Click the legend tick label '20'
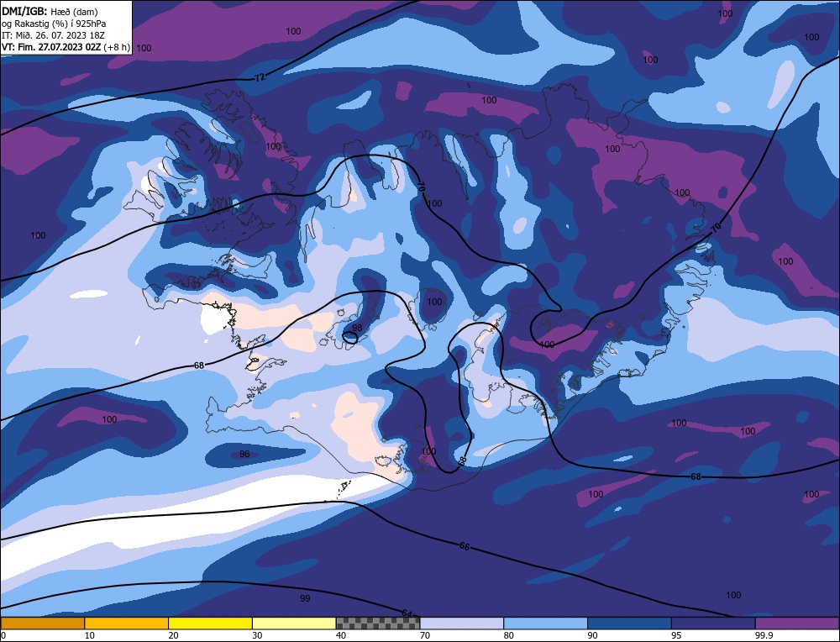This screenshot has width=840, height=642. coord(174,635)
